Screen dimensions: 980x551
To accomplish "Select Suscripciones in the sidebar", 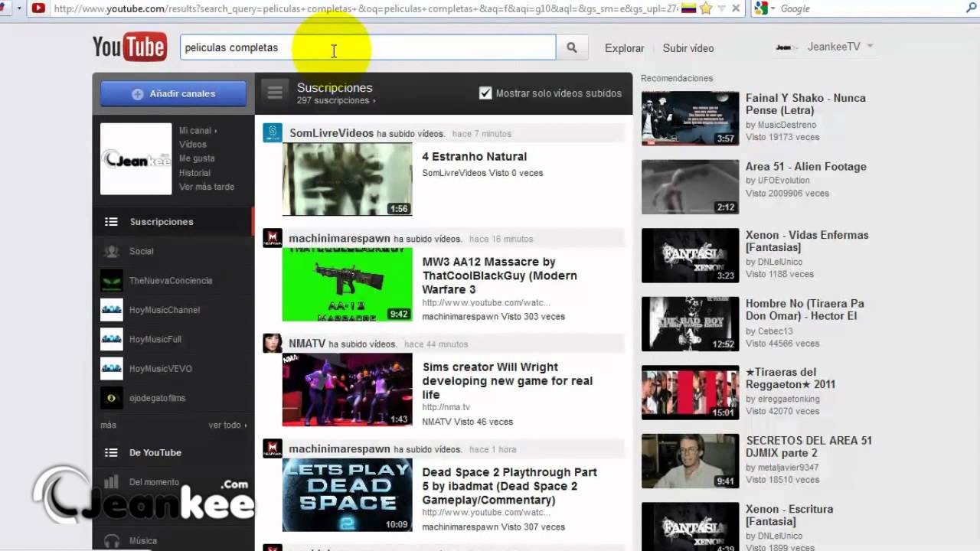I will (161, 222).
